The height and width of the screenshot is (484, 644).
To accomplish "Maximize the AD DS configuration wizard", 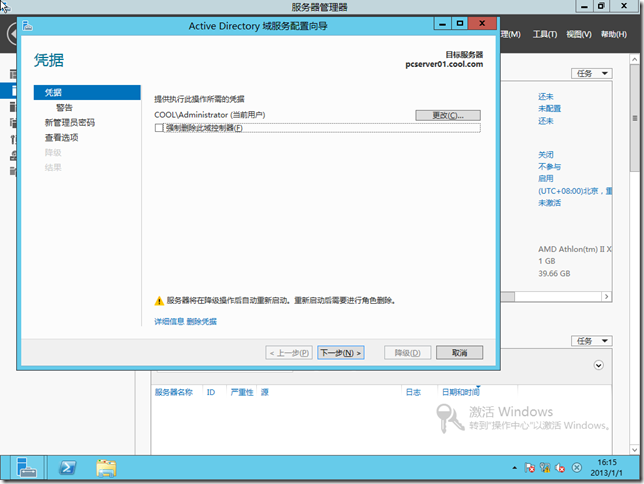I will point(460,24).
